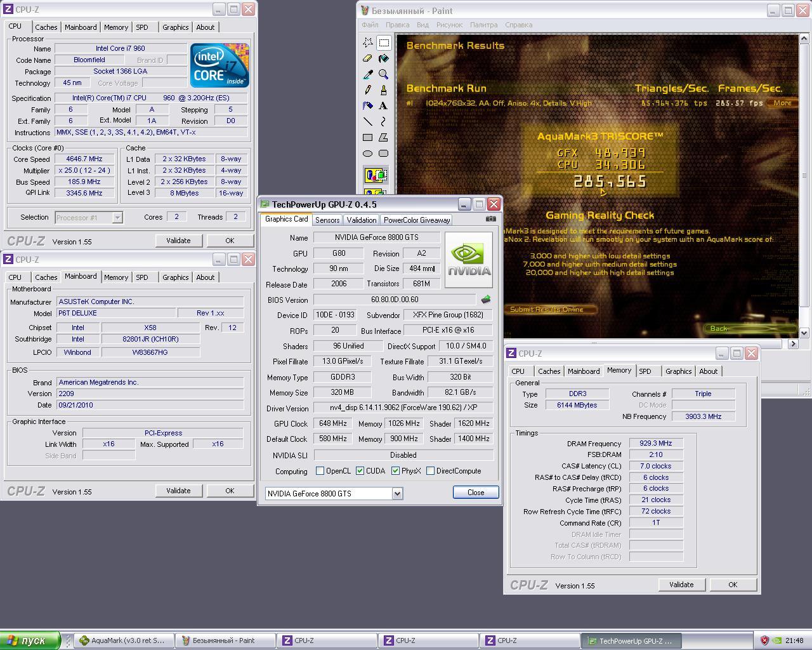
Task: Open the Рисунок menu in Paint
Action: coord(449,25)
